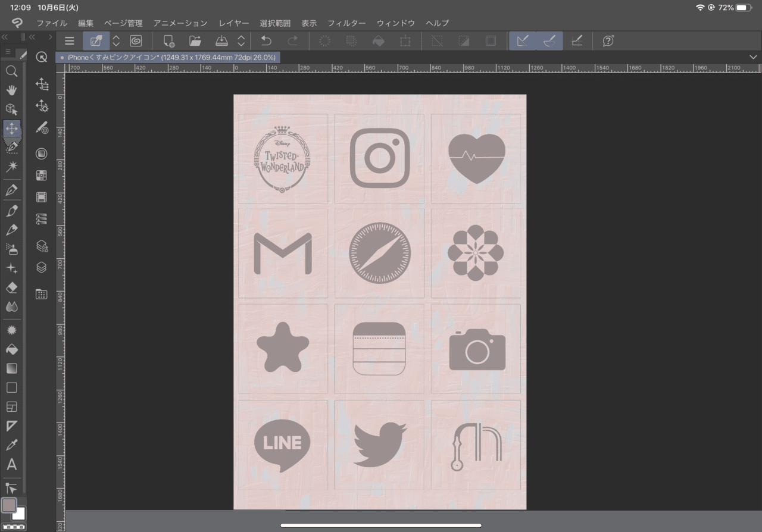Select the transparent color checkered swatch
The height and width of the screenshot is (532, 762).
pyautogui.click(x=13, y=527)
